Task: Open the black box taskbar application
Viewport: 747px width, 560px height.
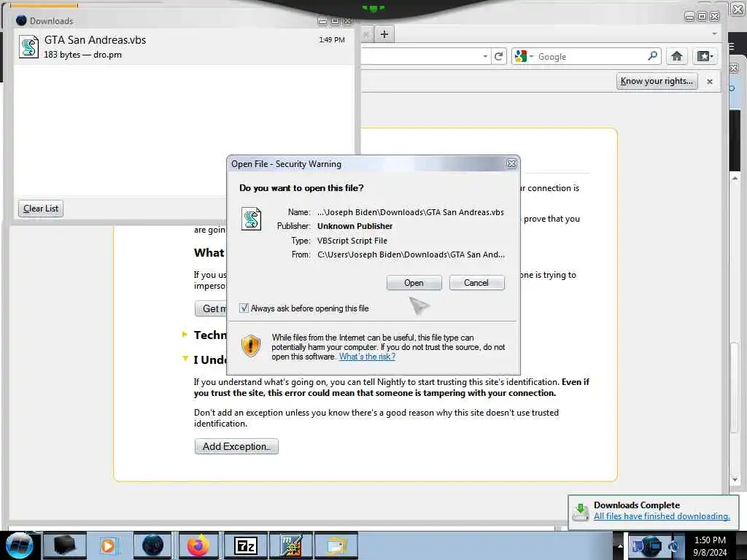Action: coord(65,545)
